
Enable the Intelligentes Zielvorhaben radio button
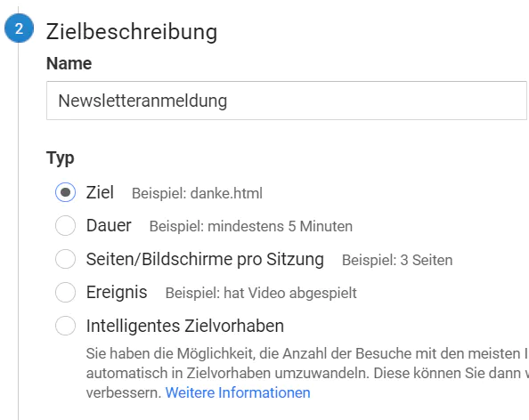[x=65, y=326]
